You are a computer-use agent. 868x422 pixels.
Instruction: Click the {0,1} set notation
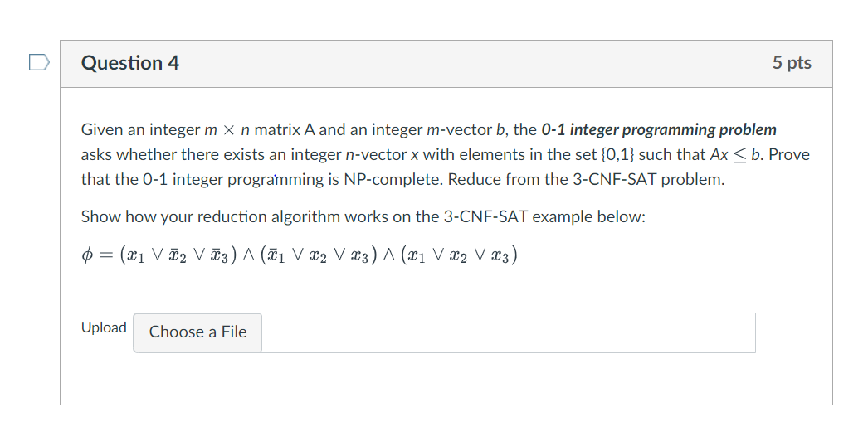[x=617, y=155]
